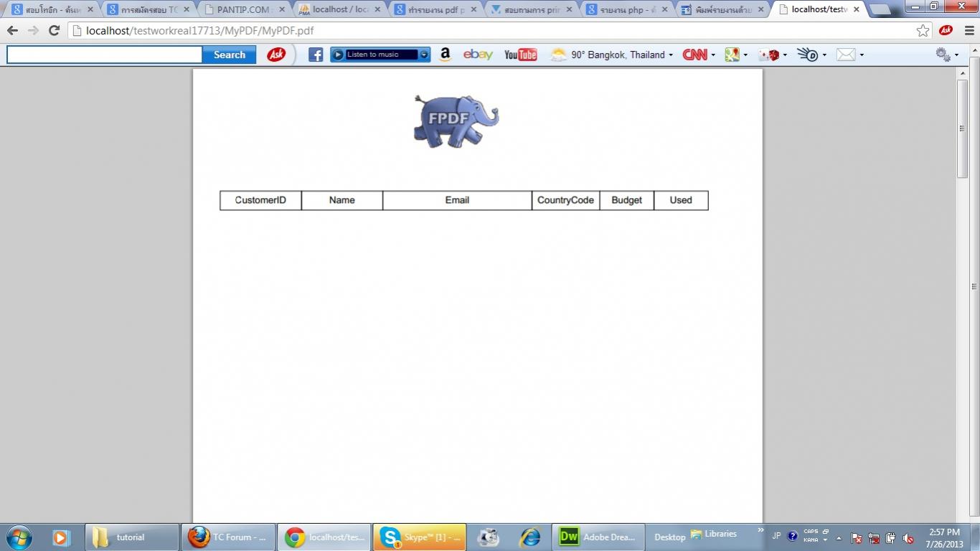Switch to first Google search tab

click(x=50, y=10)
